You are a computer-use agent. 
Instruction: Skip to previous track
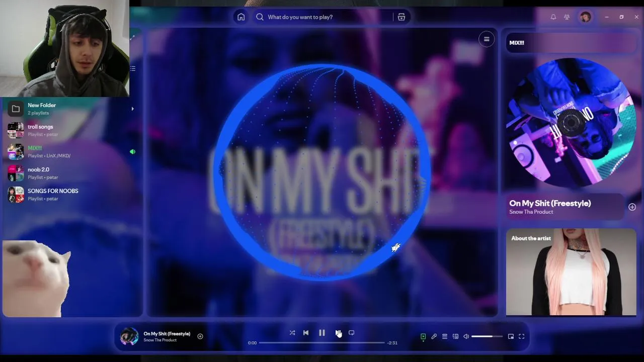pos(306,333)
